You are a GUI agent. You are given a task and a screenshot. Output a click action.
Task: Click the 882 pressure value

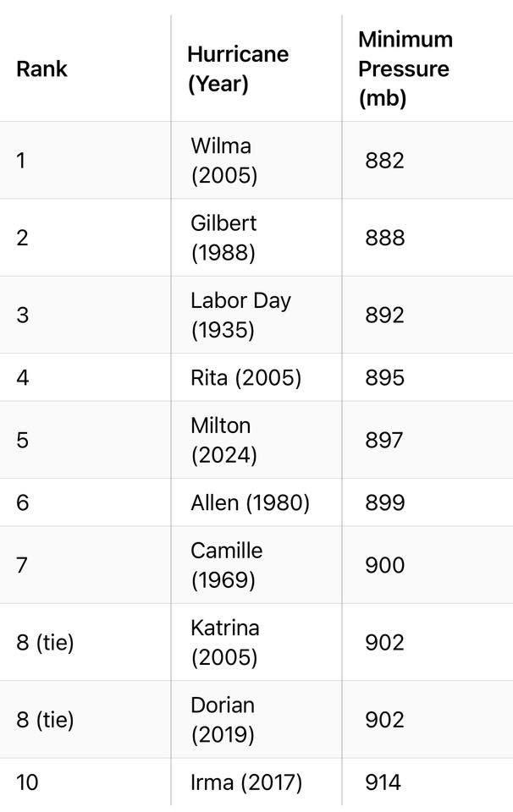(384, 161)
